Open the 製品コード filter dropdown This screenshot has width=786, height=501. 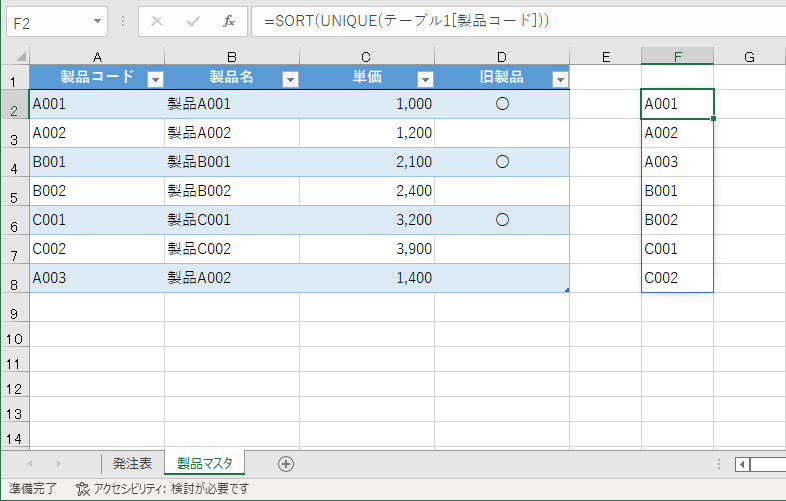155,79
